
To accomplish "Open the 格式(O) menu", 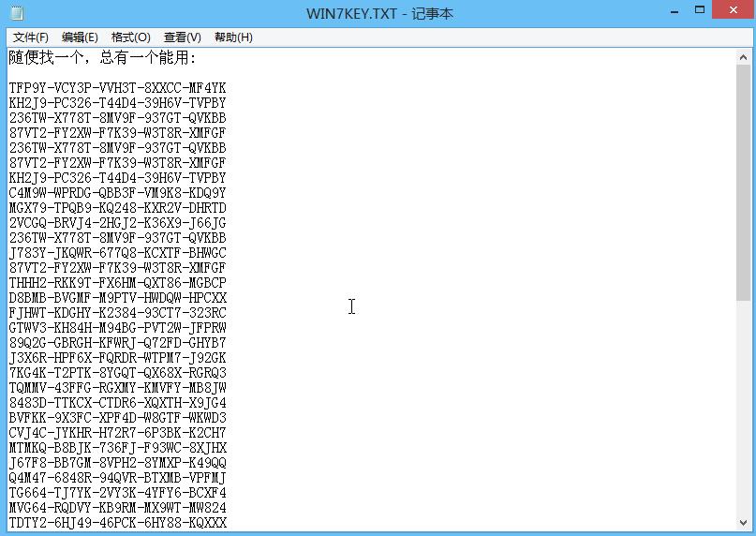I will 130,37.
